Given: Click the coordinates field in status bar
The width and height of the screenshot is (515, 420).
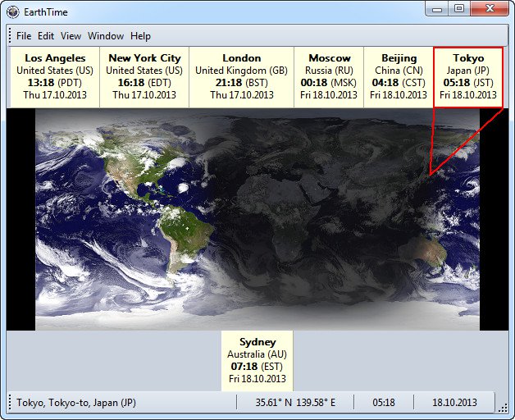Looking at the screenshot, I should pyautogui.click(x=295, y=403).
